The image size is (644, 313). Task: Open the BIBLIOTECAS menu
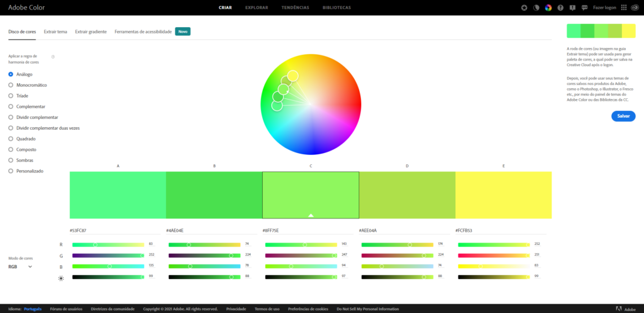coord(337,8)
